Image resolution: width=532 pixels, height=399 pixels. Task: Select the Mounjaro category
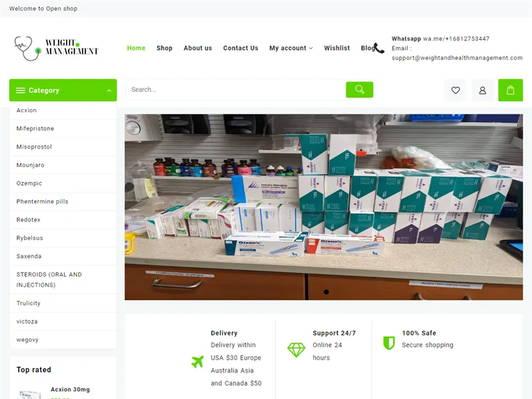[31, 165]
